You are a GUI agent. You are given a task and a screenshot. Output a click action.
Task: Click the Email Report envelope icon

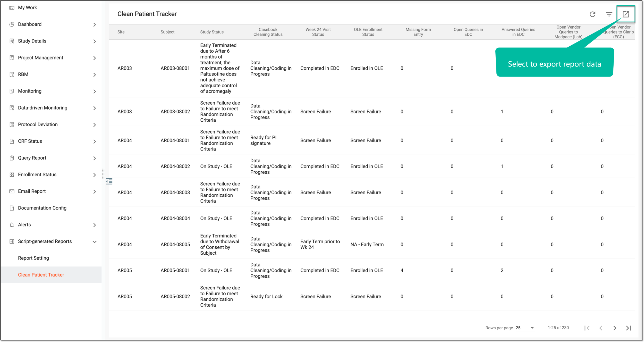pos(12,191)
